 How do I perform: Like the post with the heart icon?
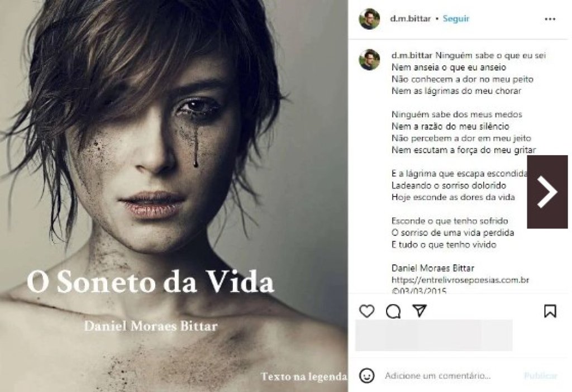pyautogui.click(x=366, y=311)
